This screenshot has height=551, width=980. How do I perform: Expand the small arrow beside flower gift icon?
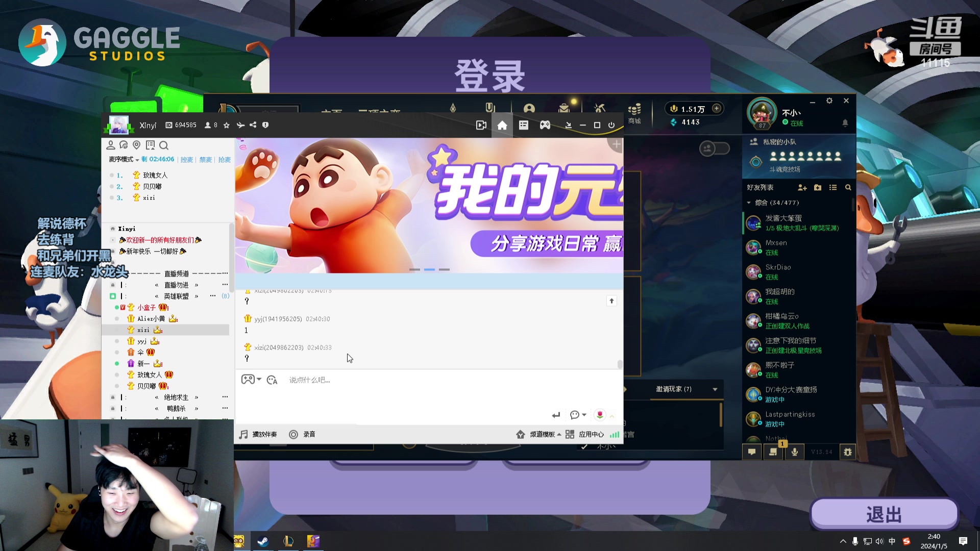(x=612, y=416)
